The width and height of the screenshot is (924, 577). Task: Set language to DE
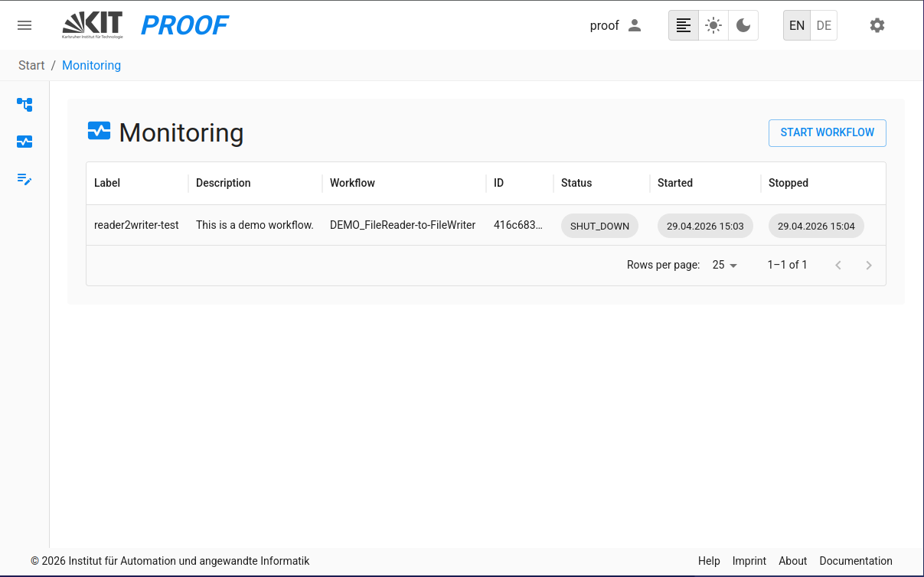[x=824, y=25]
